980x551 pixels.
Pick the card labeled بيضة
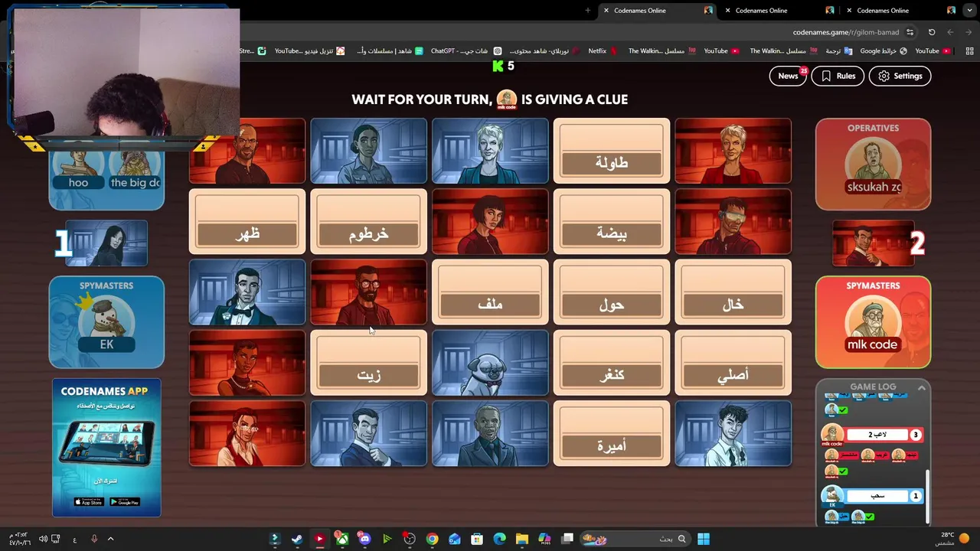(611, 222)
